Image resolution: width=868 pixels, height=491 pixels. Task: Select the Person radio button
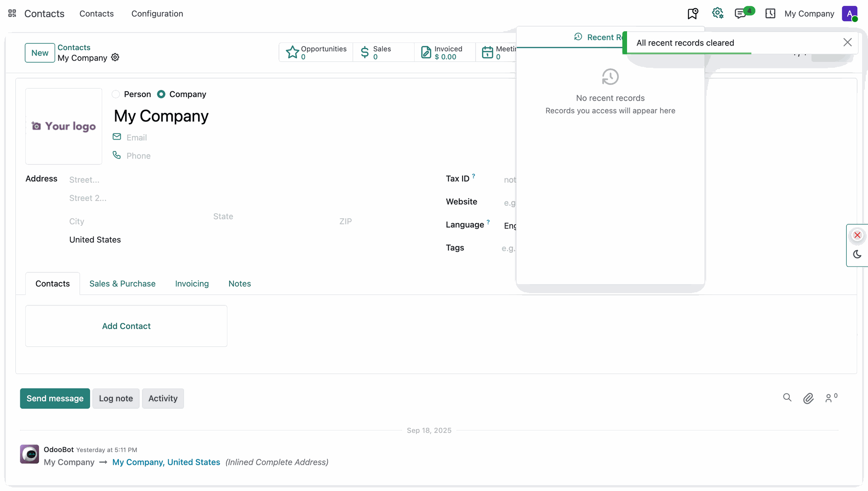click(x=116, y=94)
